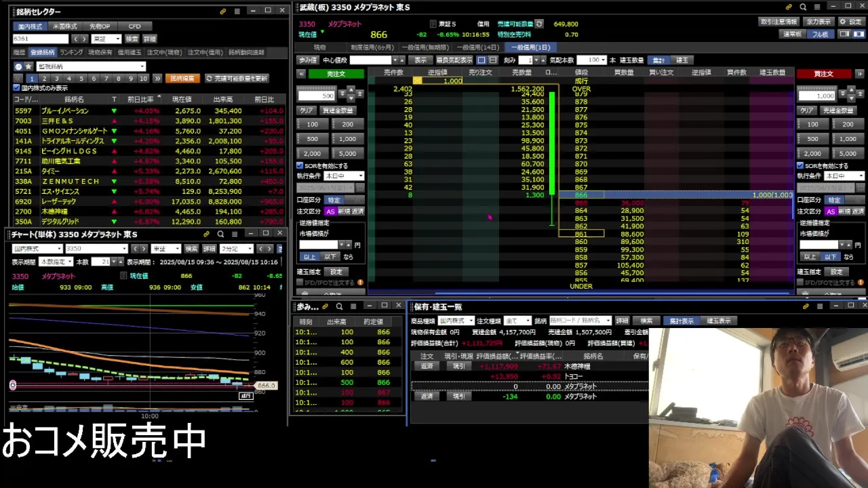
Task: Open hamburger menu in チャート title bar
Action: (x=235, y=234)
